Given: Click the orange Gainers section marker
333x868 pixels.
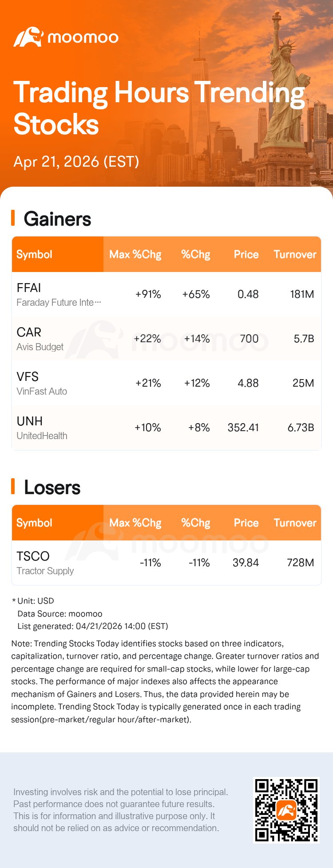Looking at the screenshot, I should pyautogui.click(x=13, y=218).
